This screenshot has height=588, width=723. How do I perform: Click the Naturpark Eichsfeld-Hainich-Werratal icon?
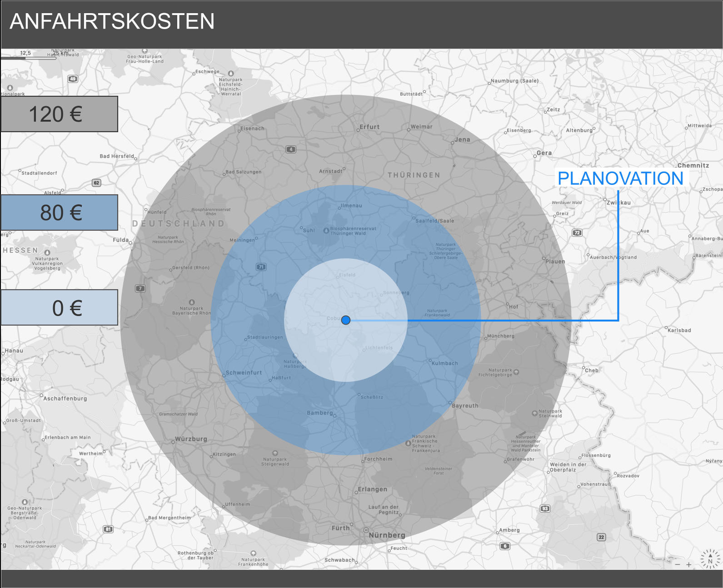pos(231,74)
